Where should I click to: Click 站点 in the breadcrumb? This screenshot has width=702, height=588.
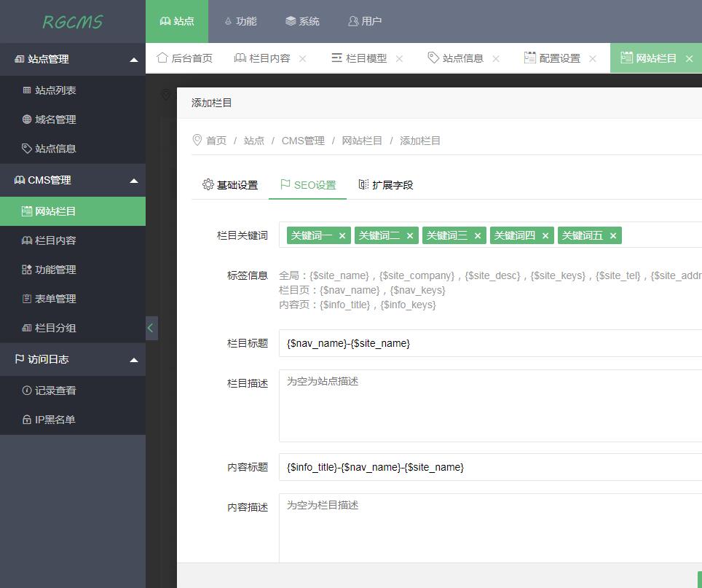pyautogui.click(x=254, y=141)
